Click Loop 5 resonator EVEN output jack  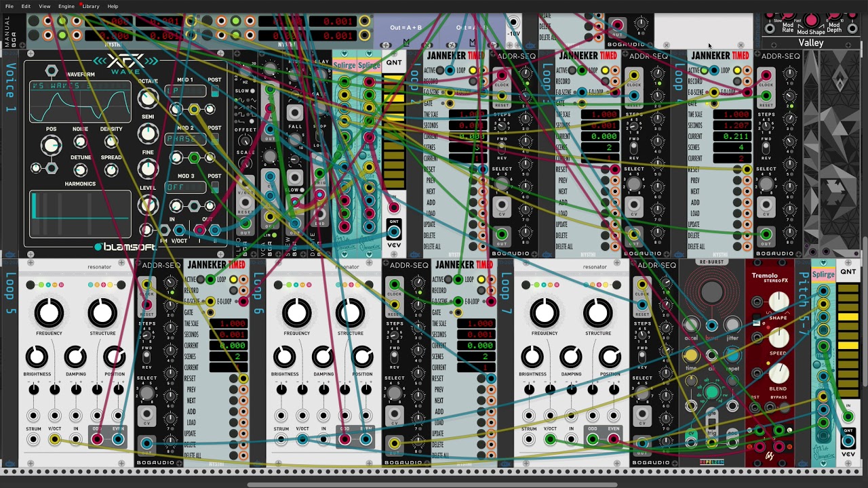(x=118, y=439)
